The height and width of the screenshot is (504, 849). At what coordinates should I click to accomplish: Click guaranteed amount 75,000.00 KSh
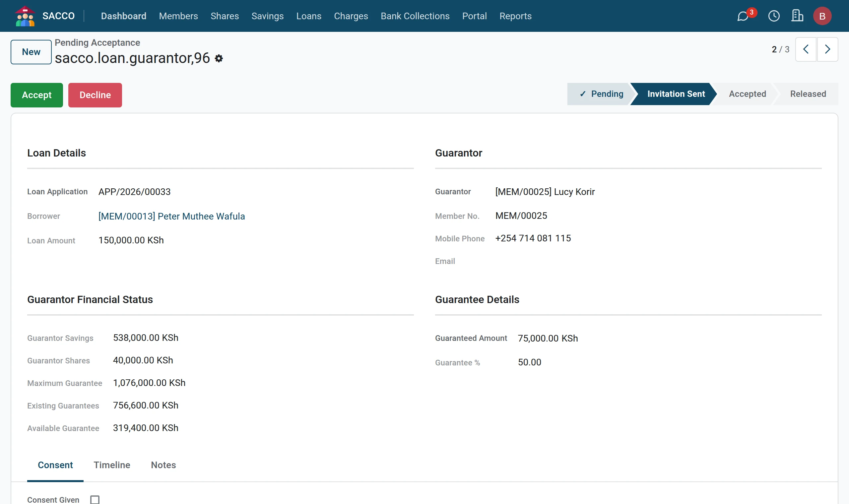tap(548, 338)
